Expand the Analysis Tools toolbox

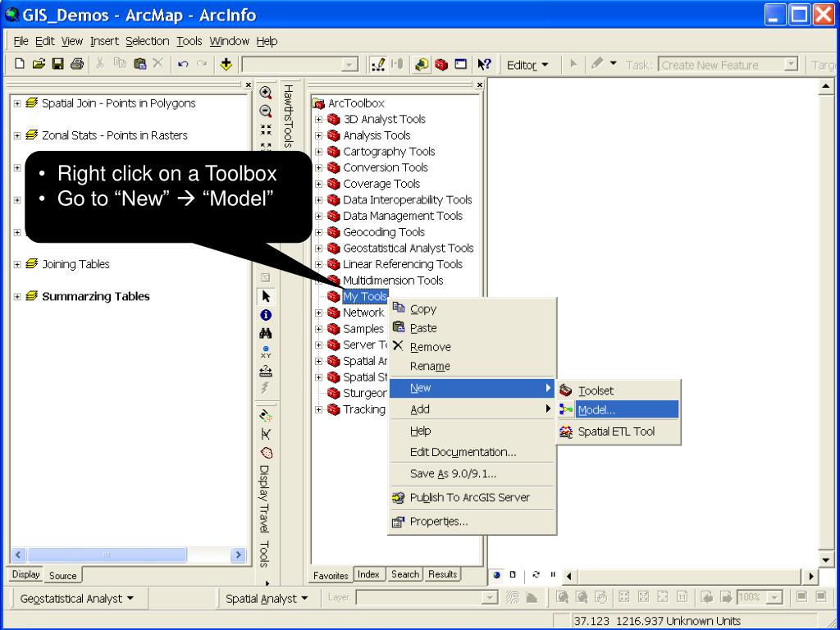click(319, 135)
